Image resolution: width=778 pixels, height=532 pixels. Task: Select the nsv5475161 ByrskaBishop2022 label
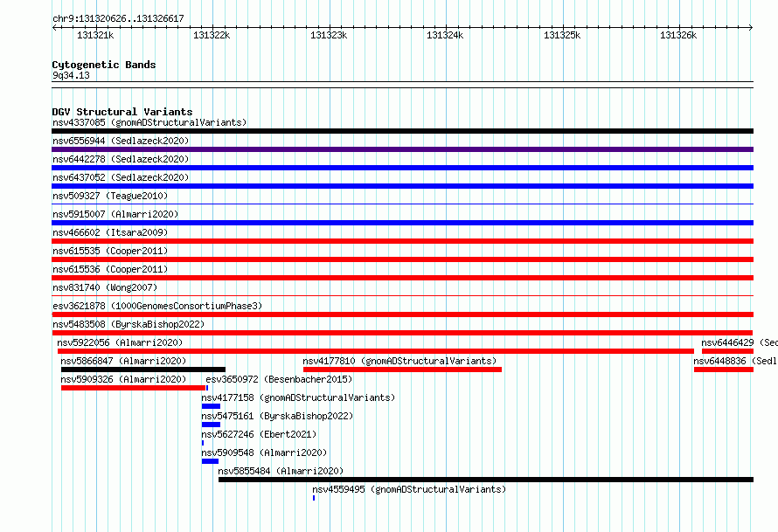[277, 416]
